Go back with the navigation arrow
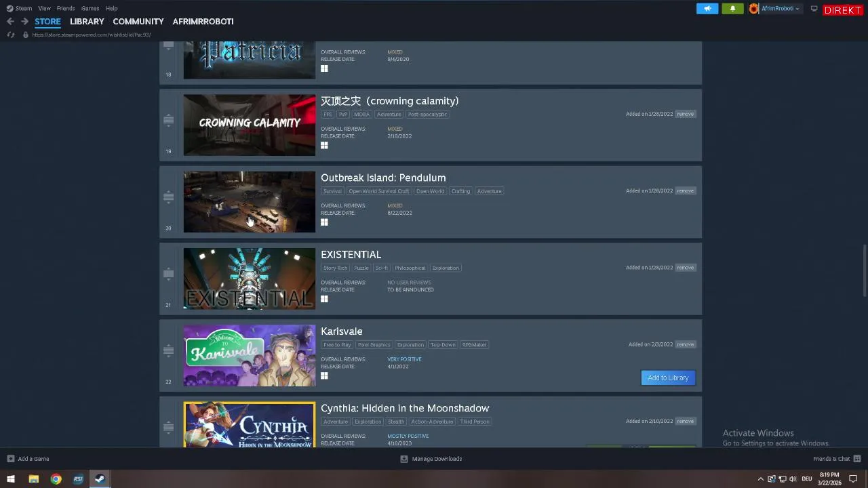Viewport: 868px width, 488px height. click(x=10, y=22)
